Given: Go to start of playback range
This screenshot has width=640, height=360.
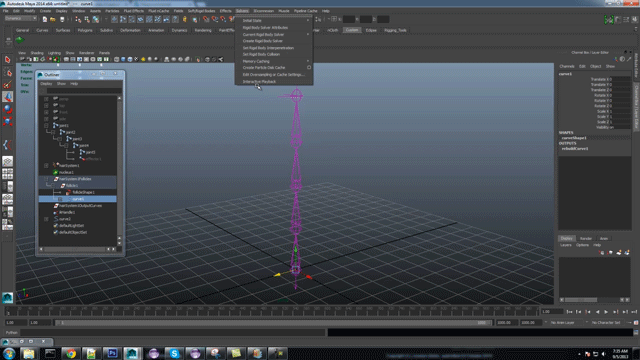Looking at the screenshot, I should tap(569, 312).
